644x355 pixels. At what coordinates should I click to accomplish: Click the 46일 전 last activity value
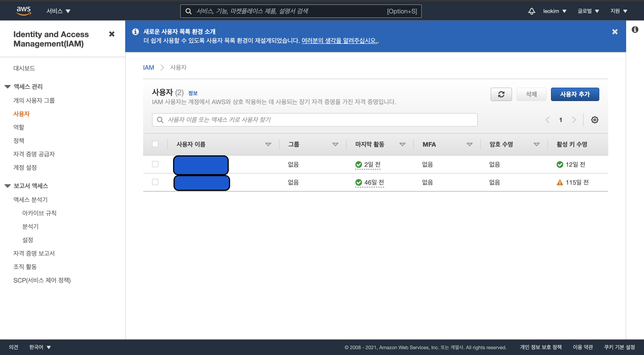(x=374, y=182)
